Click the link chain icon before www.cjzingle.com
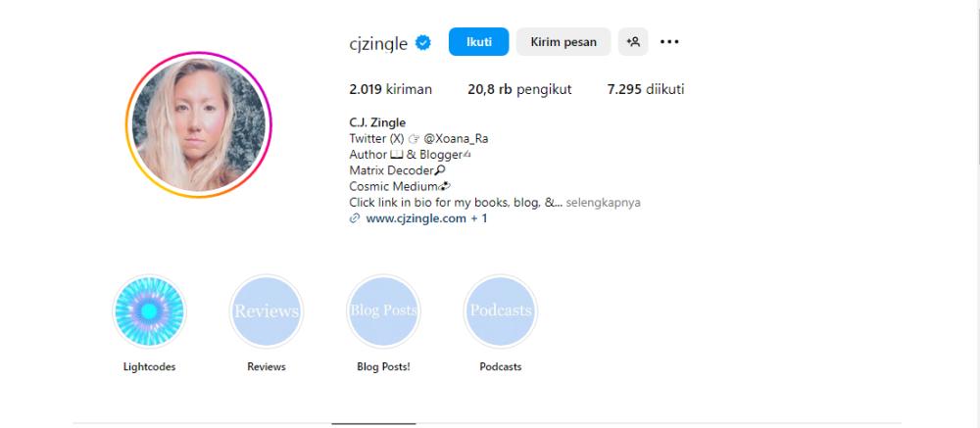The height and width of the screenshot is (428, 980). (x=355, y=218)
